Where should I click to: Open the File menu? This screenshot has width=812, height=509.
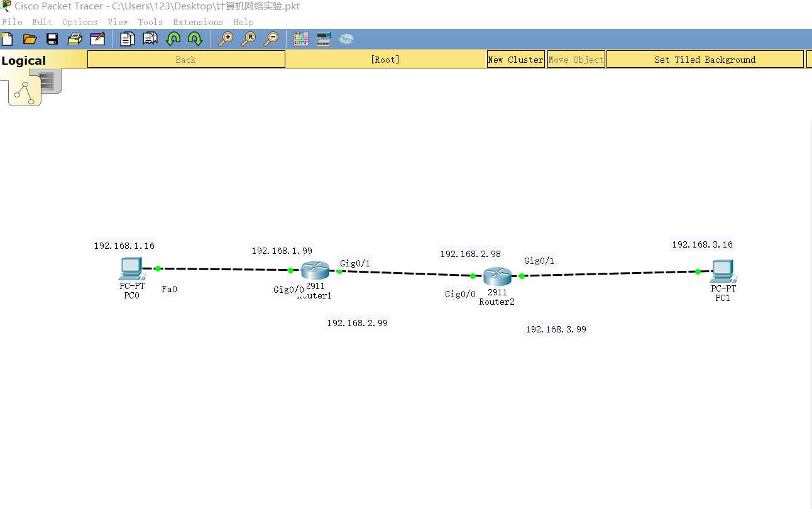tap(12, 22)
